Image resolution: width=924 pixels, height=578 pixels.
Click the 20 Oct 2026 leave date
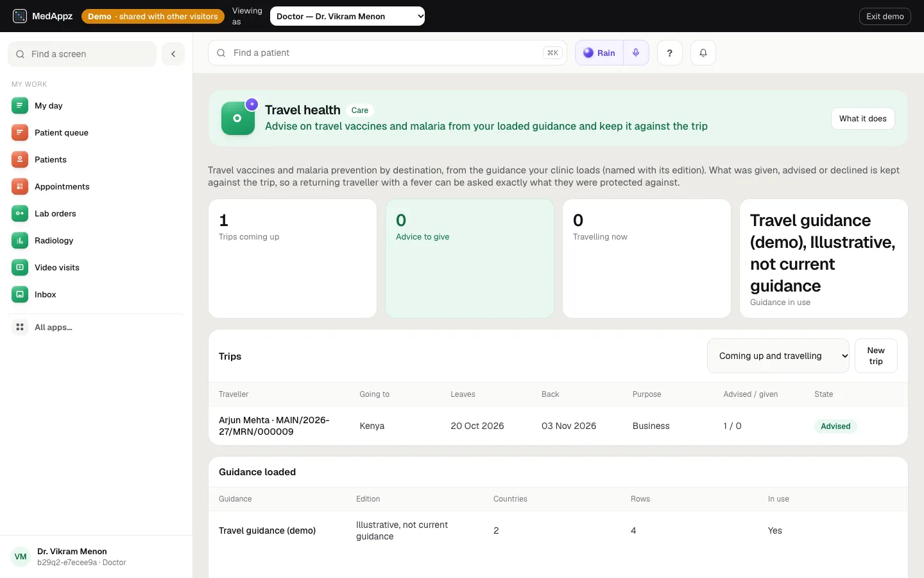pyautogui.click(x=477, y=426)
